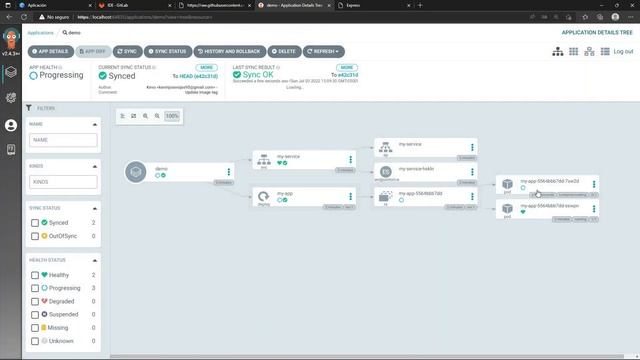Click the browser page reload icon
Screen dimensions: 640x360
(24, 17)
